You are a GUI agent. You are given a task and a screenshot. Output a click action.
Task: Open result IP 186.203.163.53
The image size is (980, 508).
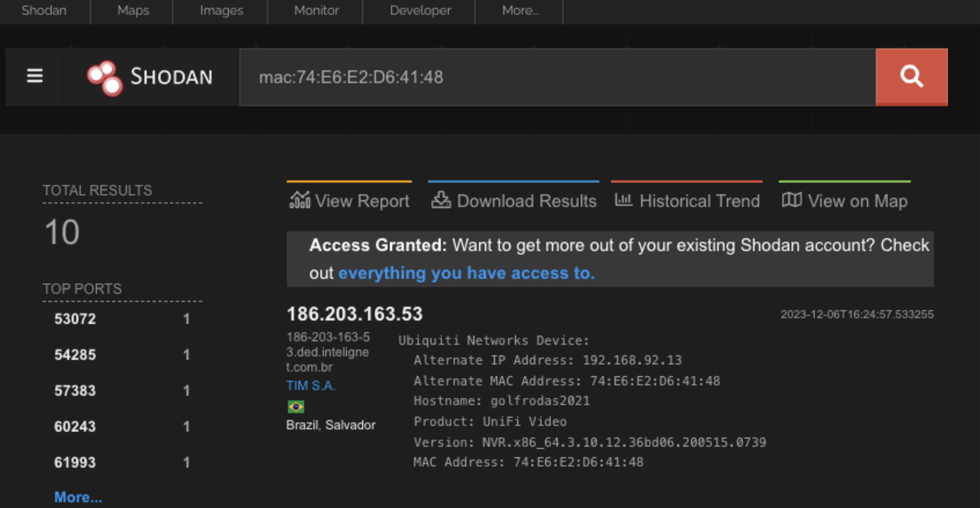[355, 314]
